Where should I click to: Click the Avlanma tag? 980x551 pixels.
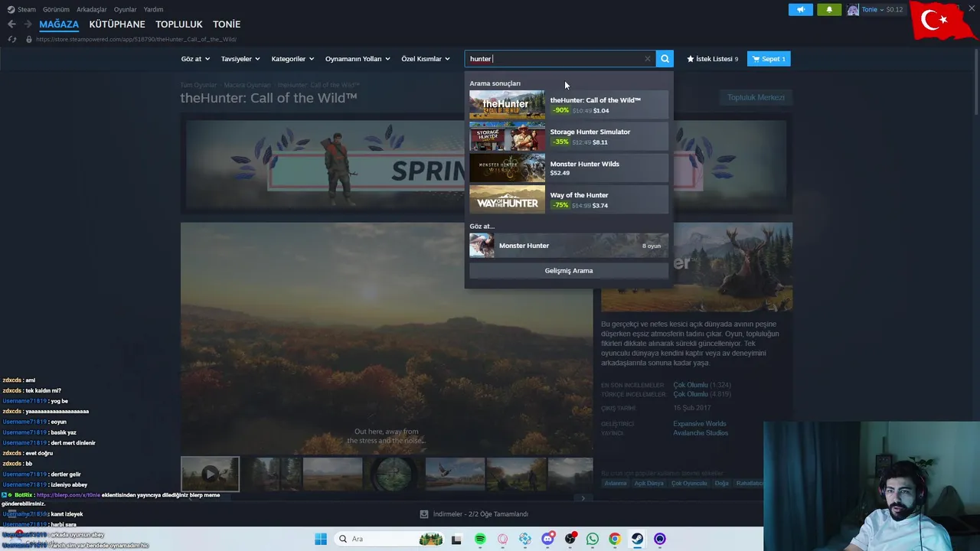click(616, 484)
